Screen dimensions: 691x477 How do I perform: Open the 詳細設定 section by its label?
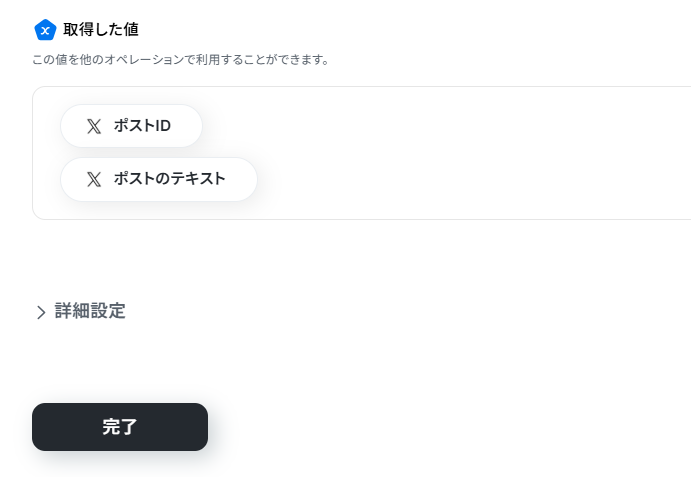90,311
